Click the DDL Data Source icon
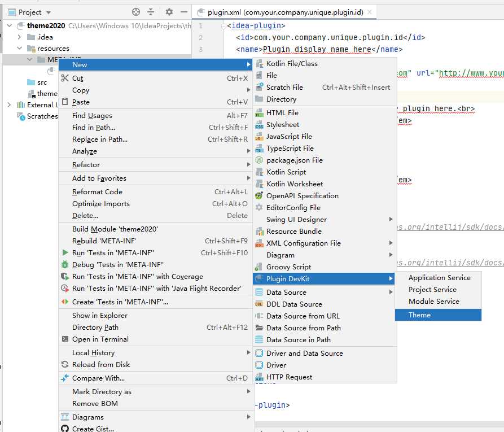Screen dimensions: 504x432 tap(259, 304)
